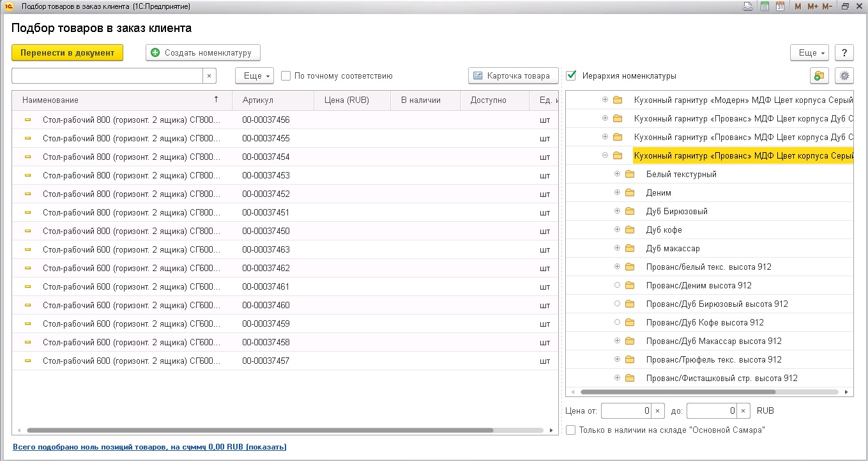The height and width of the screenshot is (461, 868).
Task: Click into the "Цена от" input field
Action: 626,410
